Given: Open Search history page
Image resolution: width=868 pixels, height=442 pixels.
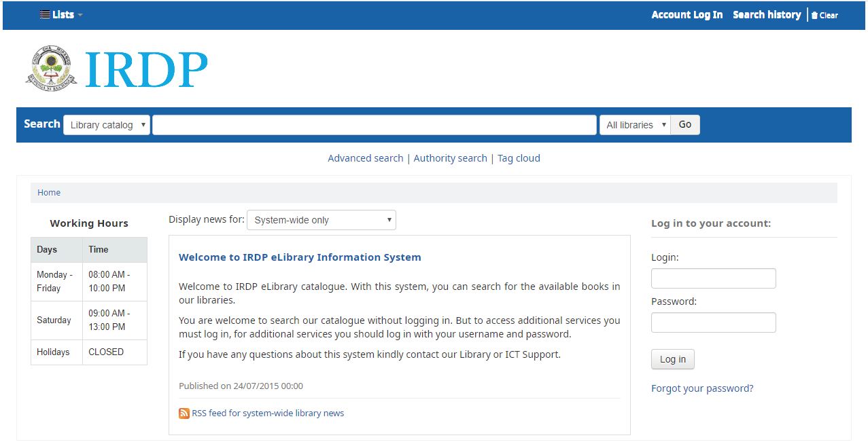Looking at the screenshot, I should (x=766, y=15).
